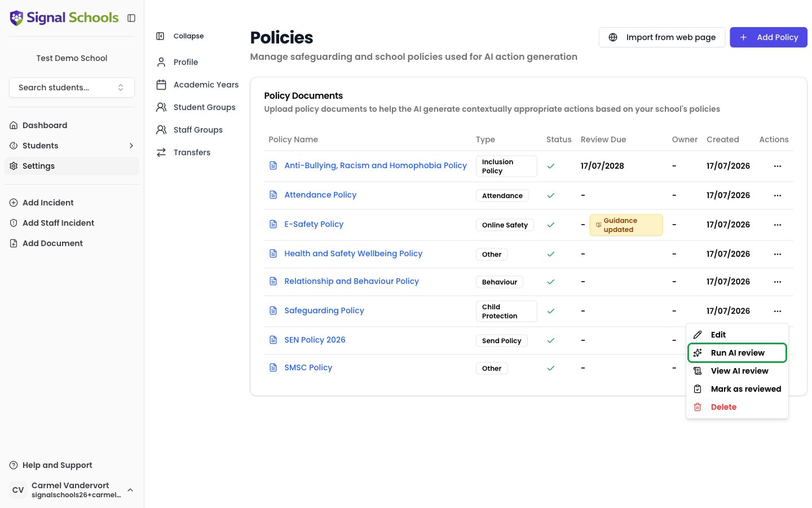Click the Guidance updated badge
Screen dimensions: 812x508
626,225
